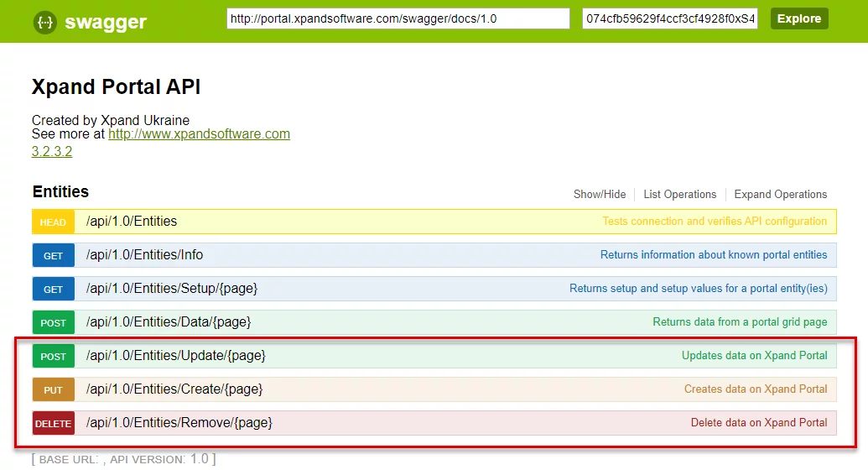Open the 3.2.3.2 version link
Image resolution: width=868 pixels, height=470 pixels.
[x=52, y=152]
